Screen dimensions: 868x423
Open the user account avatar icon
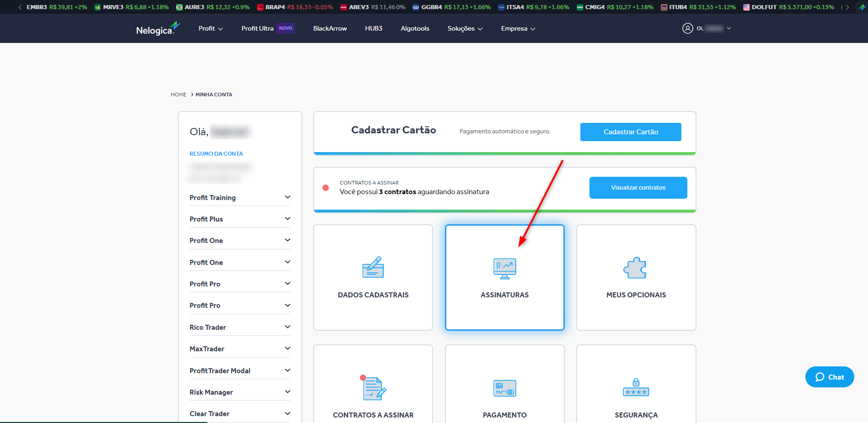(687, 28)
